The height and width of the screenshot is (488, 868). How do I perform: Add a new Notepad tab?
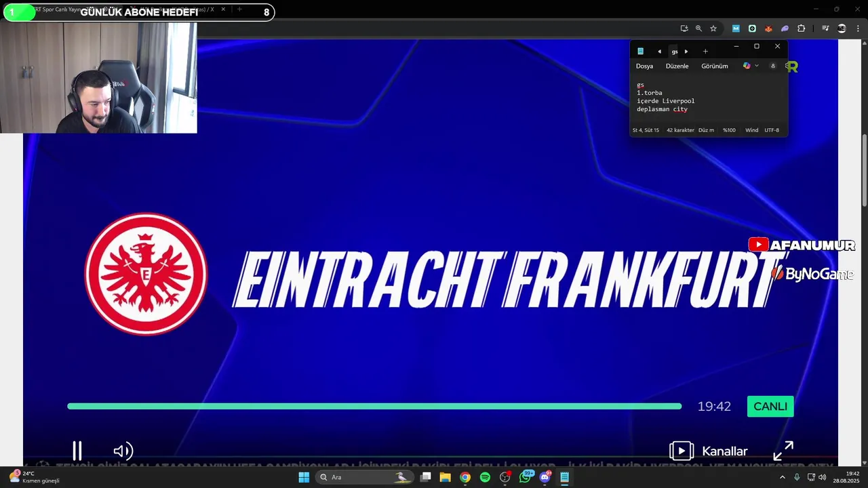click(x=705, y=52)
